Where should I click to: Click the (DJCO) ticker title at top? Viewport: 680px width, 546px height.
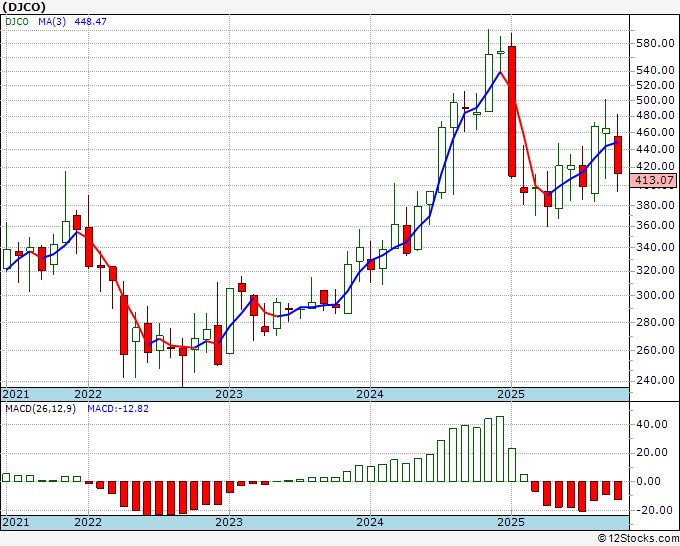[26, 7]
